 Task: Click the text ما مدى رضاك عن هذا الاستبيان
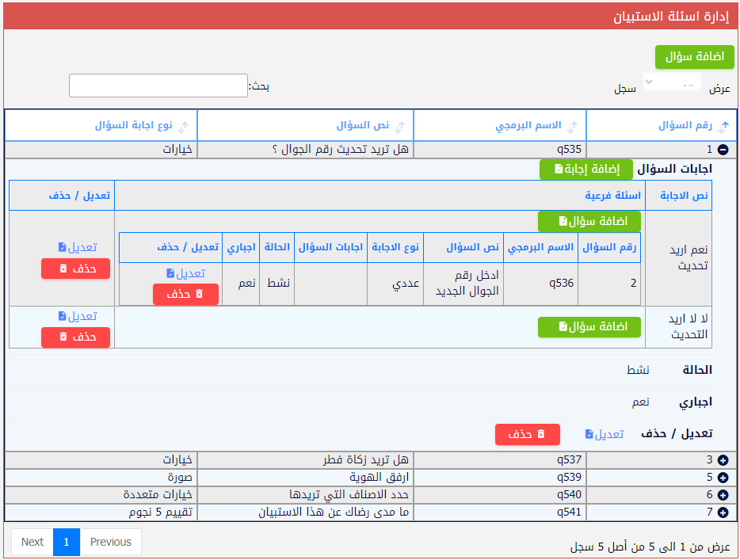pos(334,512)
